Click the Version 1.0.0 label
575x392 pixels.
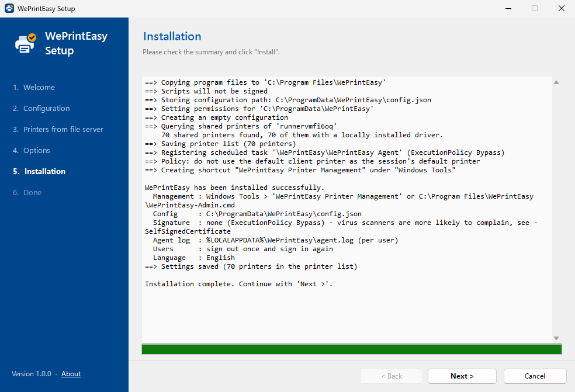pos(32,374)
